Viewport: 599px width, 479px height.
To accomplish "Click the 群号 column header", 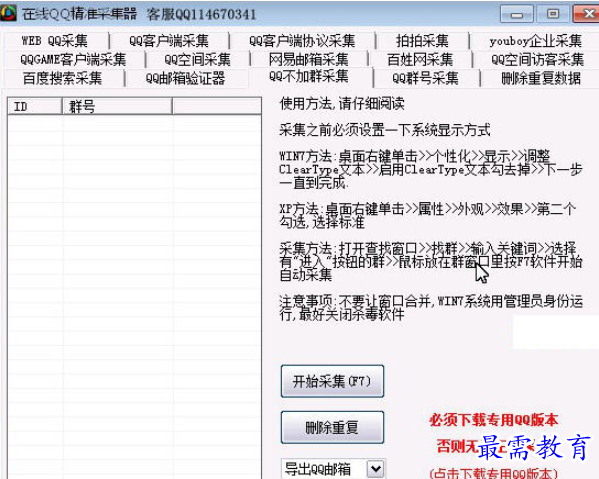I will tap(117, 106).
